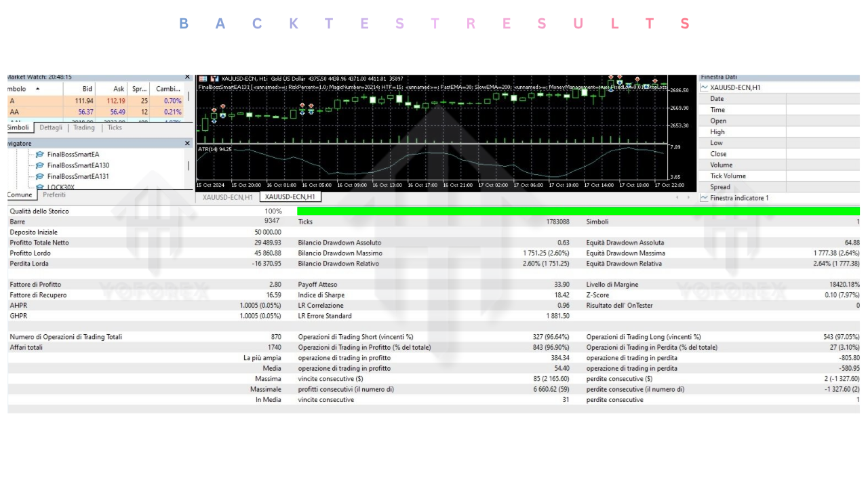Screen dimensions: 868x488
Task: Open the Ticks tab
Action: [114, 127]
